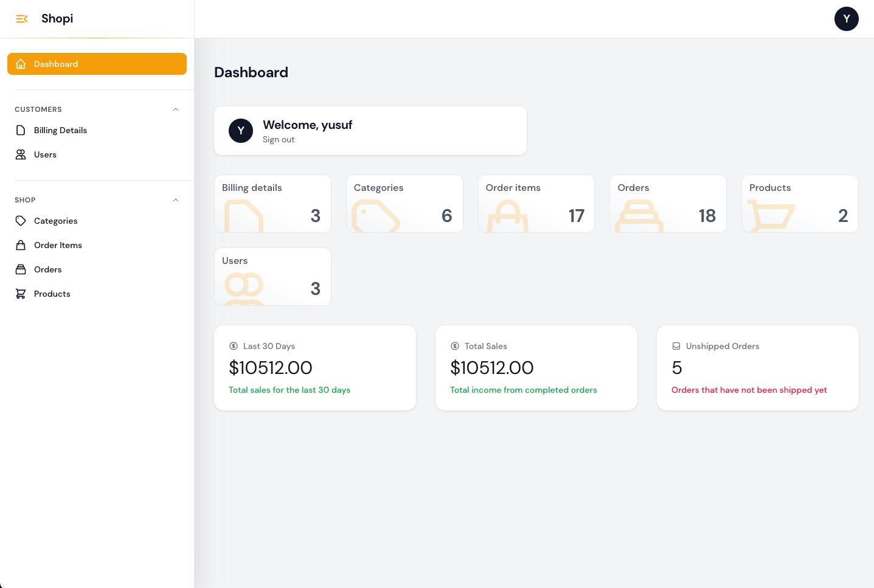This screenshot has width=874, height=588.
Task: Open the Billing details stat card
Action: tap(272, 204)
